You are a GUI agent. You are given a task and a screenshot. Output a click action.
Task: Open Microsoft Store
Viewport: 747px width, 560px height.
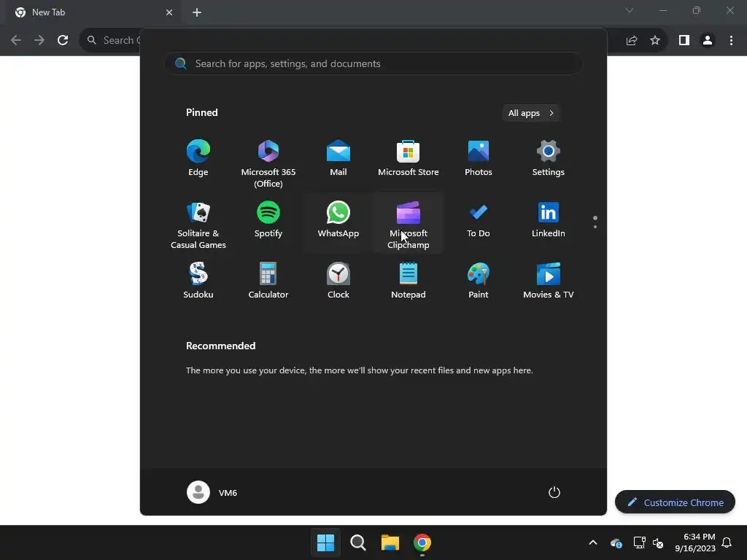pos(409,158)
